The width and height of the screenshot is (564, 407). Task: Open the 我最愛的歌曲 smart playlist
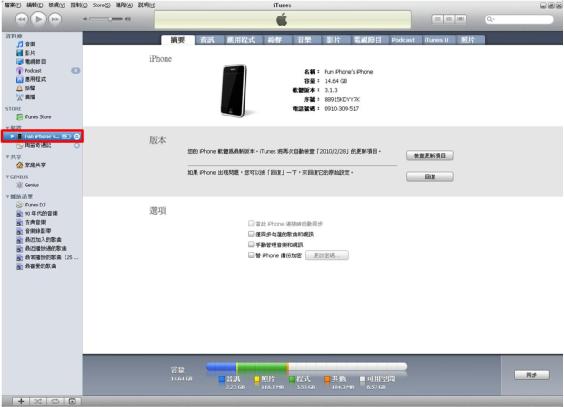(x=36, y=266)
